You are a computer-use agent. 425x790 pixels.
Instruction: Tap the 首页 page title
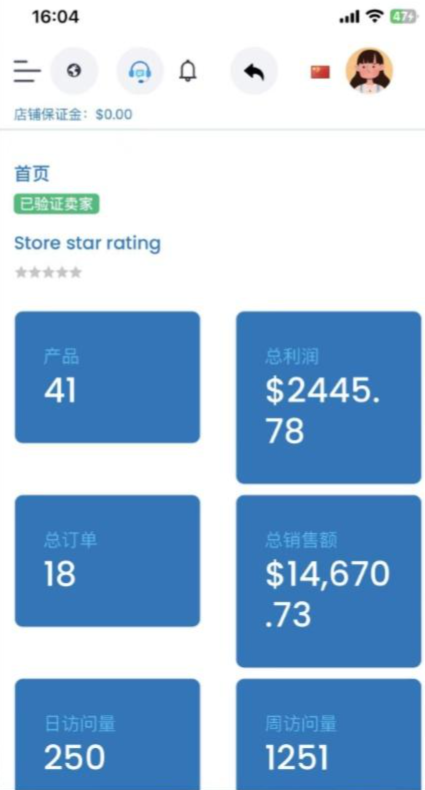(x=32, y=173)
